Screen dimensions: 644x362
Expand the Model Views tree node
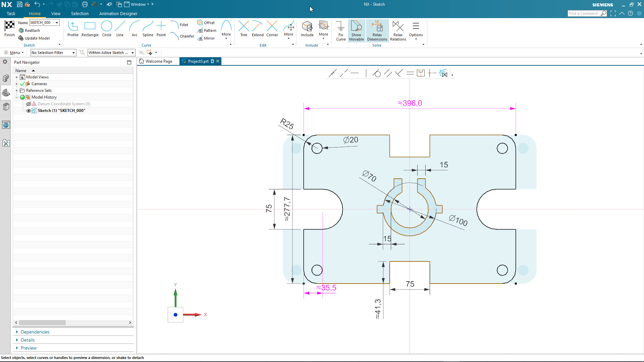(16, 77)
